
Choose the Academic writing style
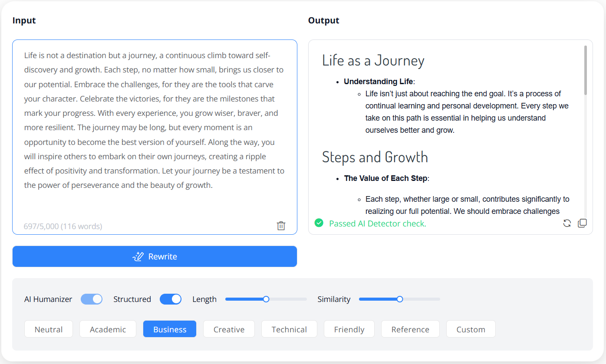tap(108, 329)
